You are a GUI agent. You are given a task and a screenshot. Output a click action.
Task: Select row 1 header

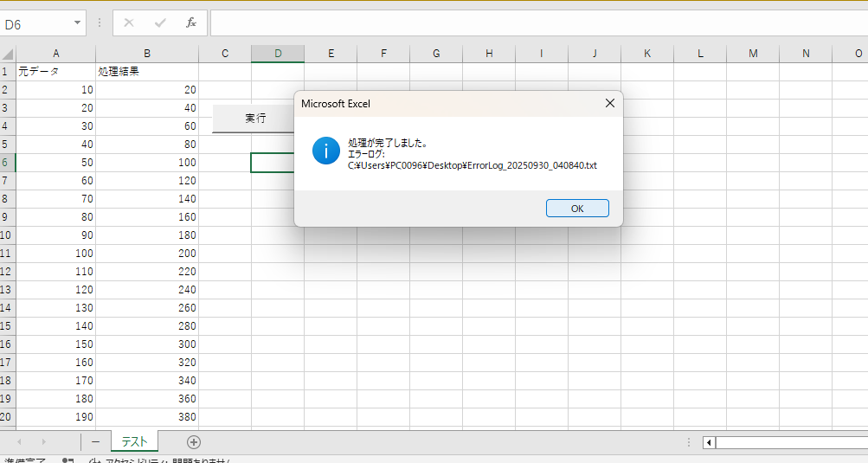point(7,72)
